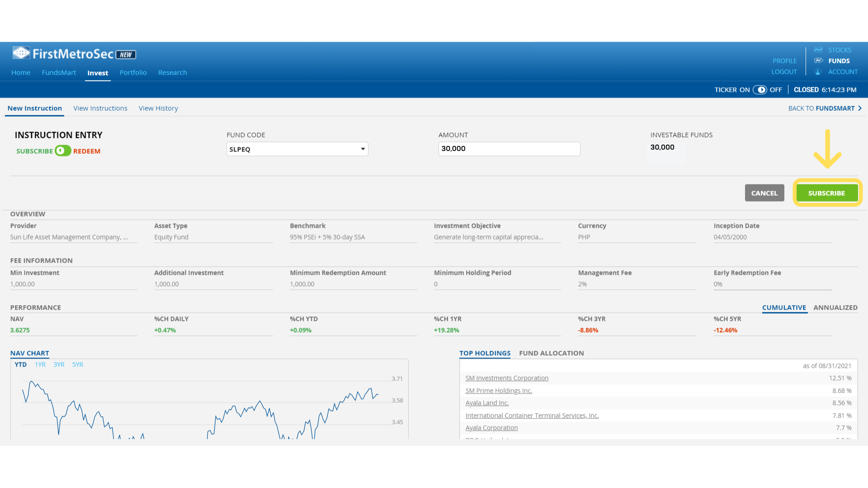Focus the Amount input field
Screen dimensions: 868x488
pos(509,149)
